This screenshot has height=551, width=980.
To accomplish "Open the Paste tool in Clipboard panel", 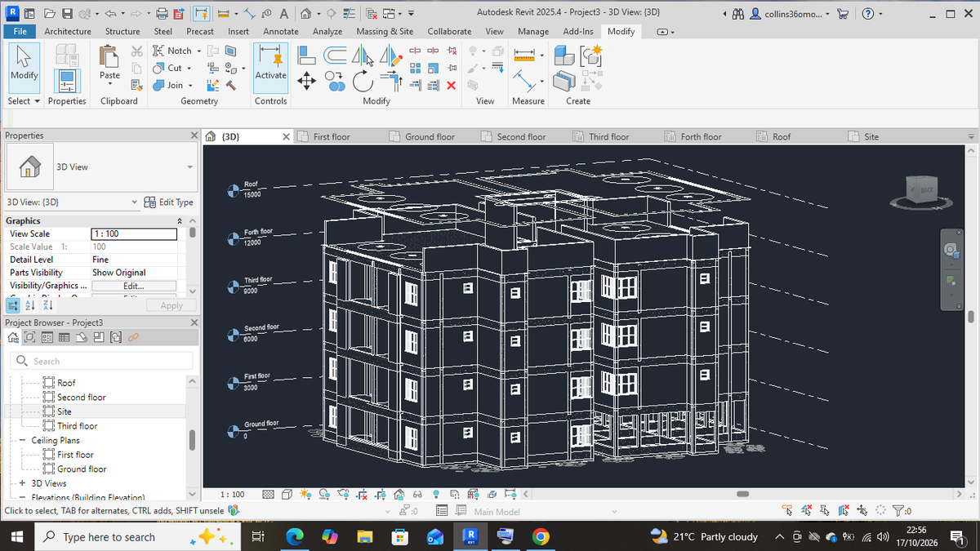I will coord(109,64).
